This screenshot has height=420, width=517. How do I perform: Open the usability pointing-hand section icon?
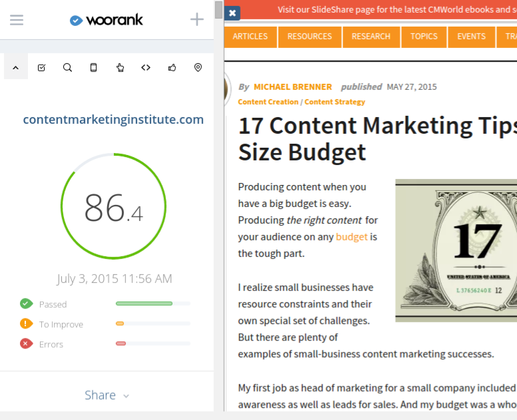click(x=120, y=67)
